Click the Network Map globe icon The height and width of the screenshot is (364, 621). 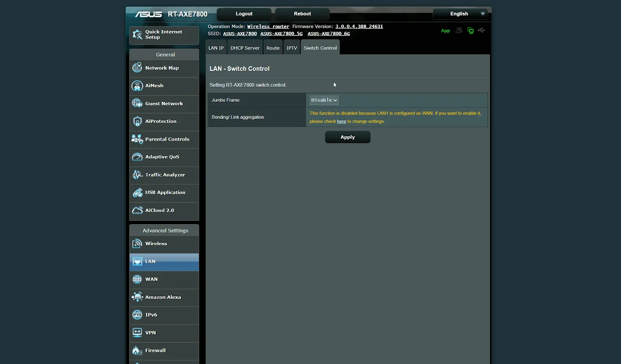(137, 68)
